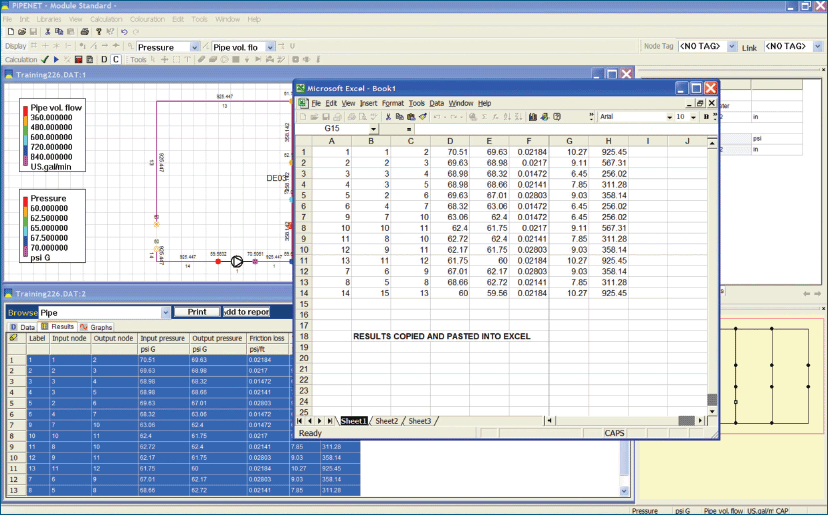The image size is (828, 515).
Task: Select the pan (cross arrows) tool
Action: [x=164, y=60]
